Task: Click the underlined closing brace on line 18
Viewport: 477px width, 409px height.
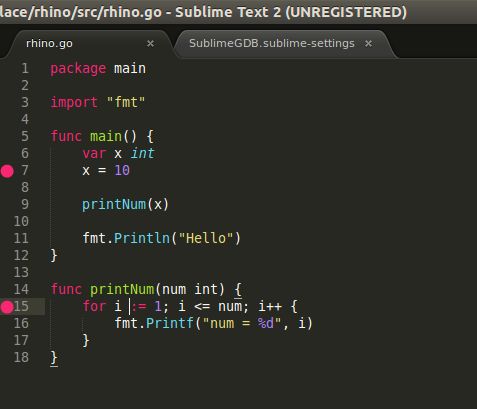Action: point(54,358)
